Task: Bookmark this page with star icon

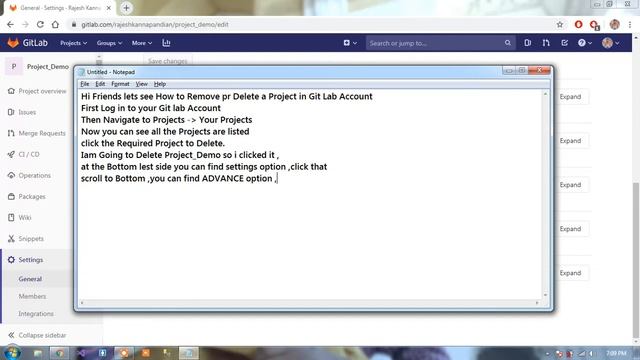Action: point(560,24)
